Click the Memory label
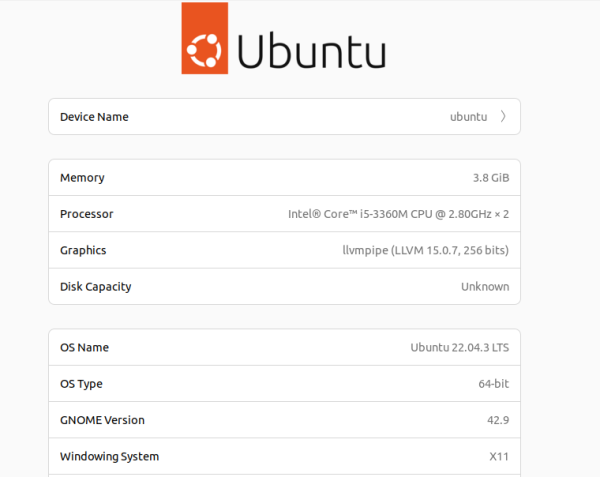The height and width of the screenshot is (477, 600). (82, 178)
